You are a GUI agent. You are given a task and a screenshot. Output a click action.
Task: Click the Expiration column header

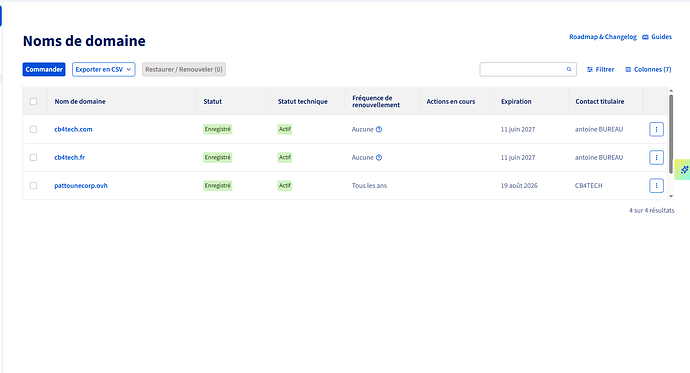[516, 102]
